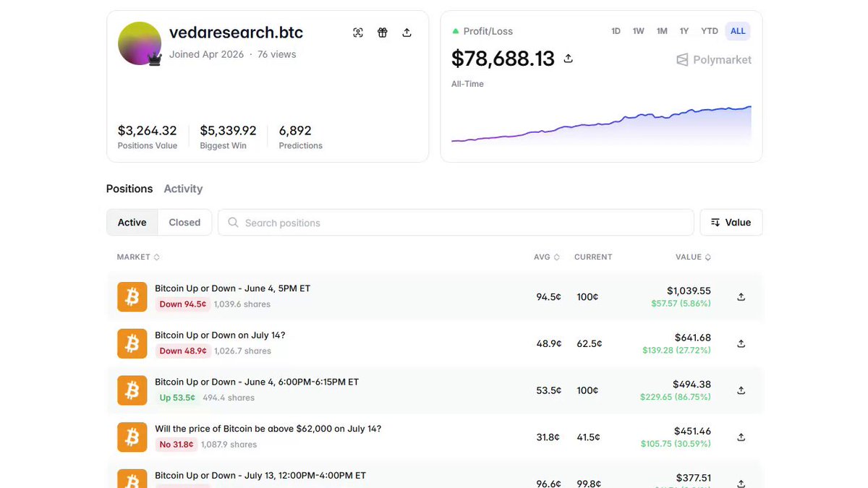Select the 1M time range
This screenshot has height=488, width=868.
click(662, 31)
